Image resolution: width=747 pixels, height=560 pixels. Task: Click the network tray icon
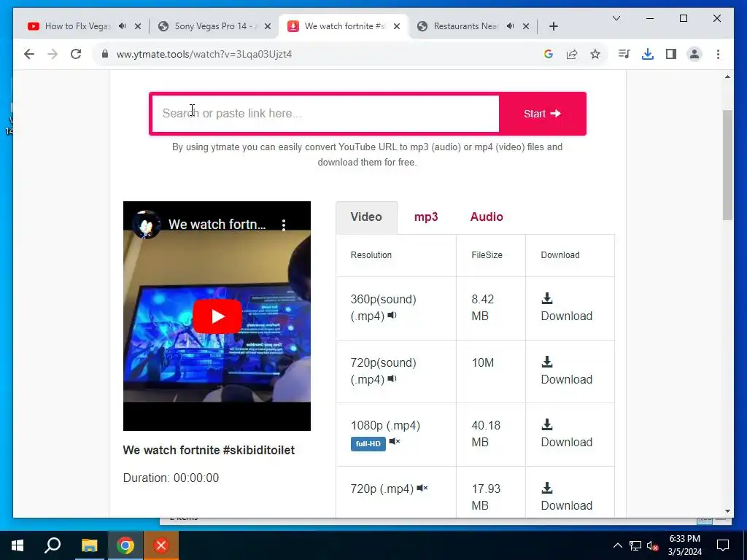635,545
